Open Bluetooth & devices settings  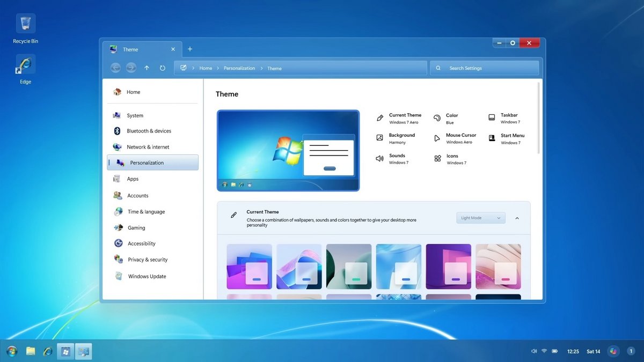[152, 131]
